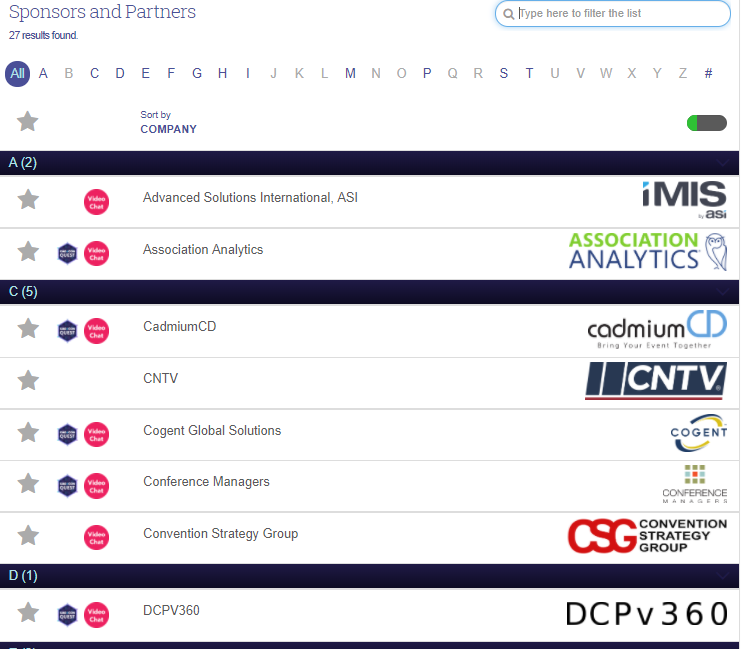Image resolution: width=750 pixels, height=649 pixels.
Task: Open Conference Managers listing
Action: tap(206, 482)
